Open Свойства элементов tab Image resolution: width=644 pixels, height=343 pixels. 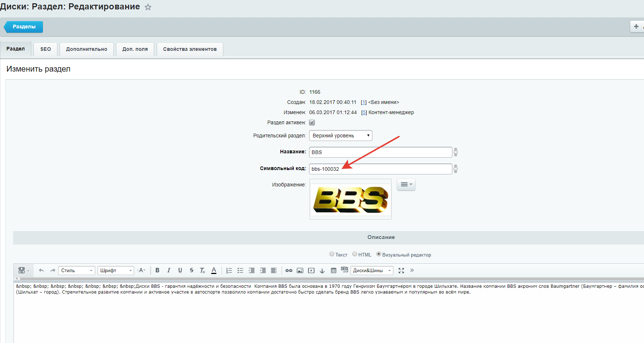tap(190, 49)
